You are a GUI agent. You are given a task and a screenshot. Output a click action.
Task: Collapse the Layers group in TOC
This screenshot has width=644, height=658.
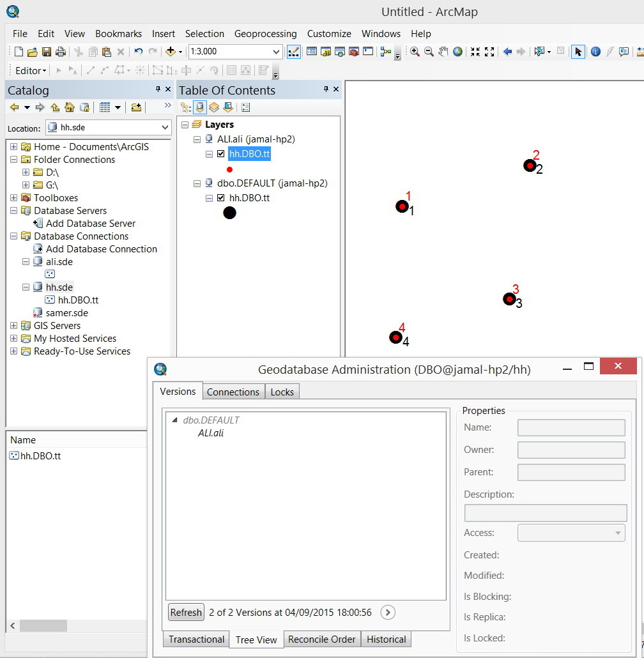point(185,125)
